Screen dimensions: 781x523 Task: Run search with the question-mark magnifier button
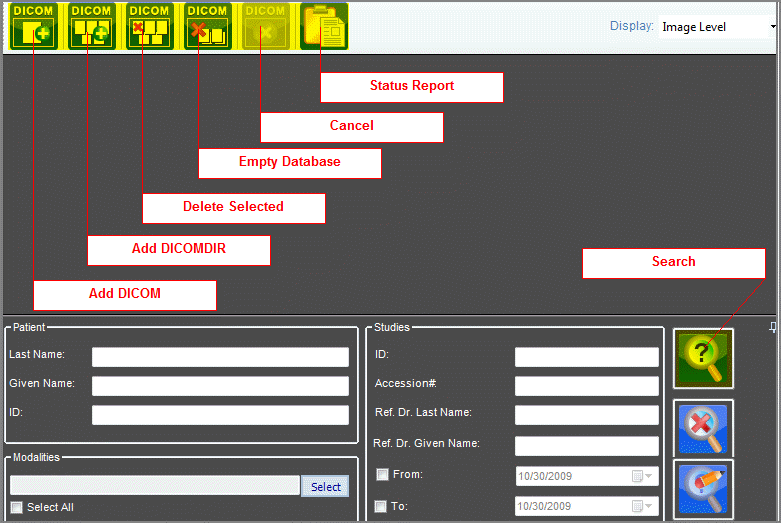point(703,358)
